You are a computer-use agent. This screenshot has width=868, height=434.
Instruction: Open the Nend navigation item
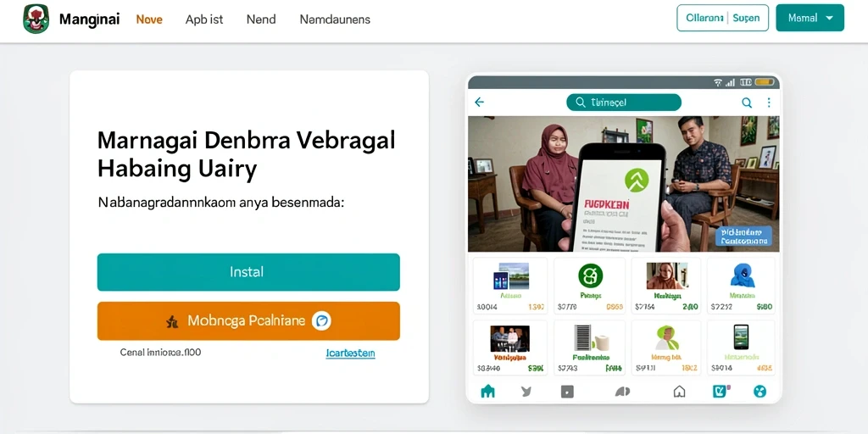coord(261,19)
